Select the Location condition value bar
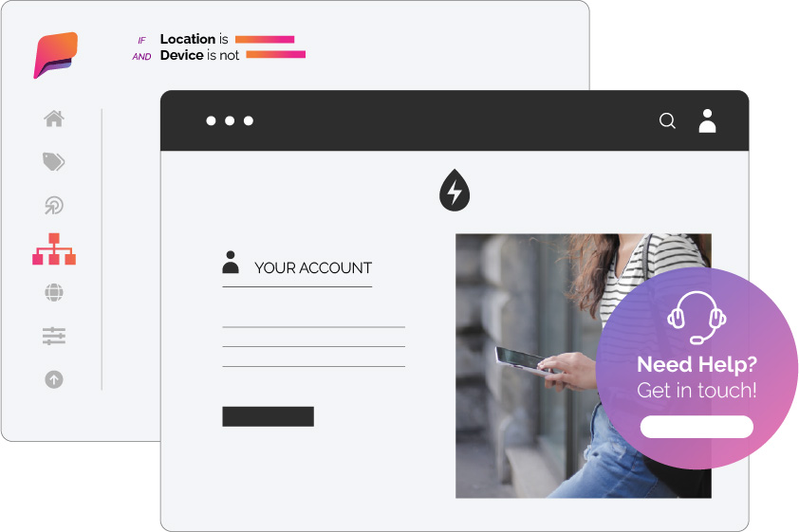The image size is (799, 532). 265,39
